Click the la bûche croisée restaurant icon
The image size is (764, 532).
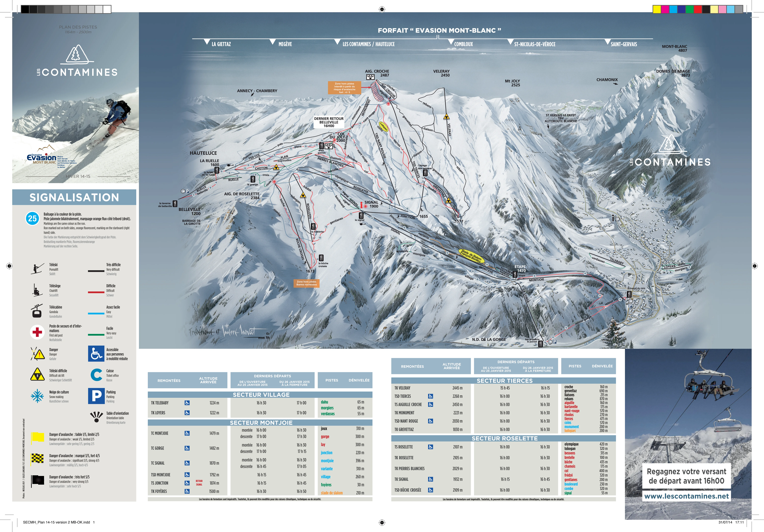(321, 258)
